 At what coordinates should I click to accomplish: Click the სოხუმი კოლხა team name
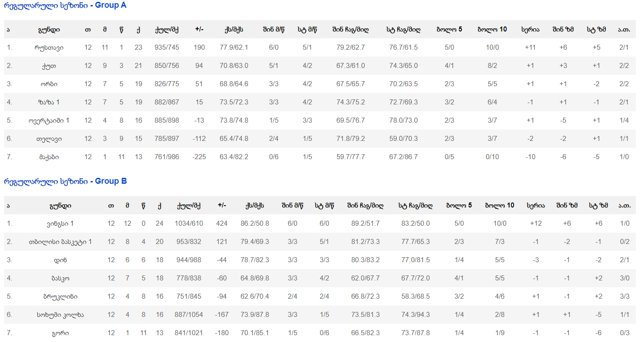tap(60, 315)
